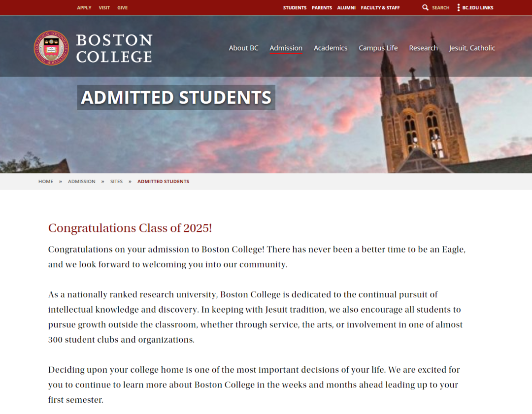Image resolution: width=532 pixels, height=414 pixels.
Task: Open the About BC menu
Action: (243, 48)
